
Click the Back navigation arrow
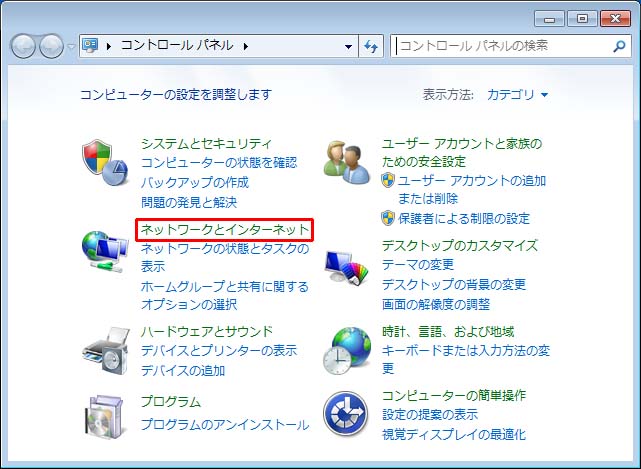point(23,45)
